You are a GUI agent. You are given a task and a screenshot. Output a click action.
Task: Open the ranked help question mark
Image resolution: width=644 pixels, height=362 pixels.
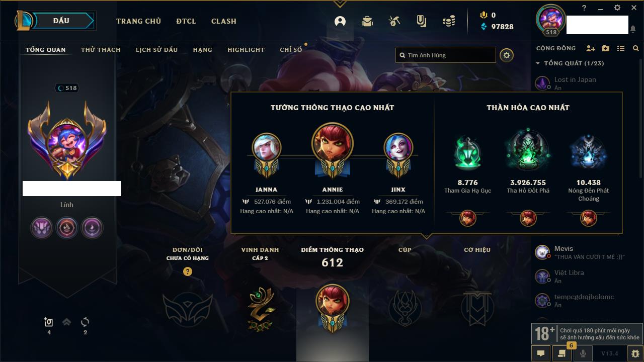coord(188,271)
